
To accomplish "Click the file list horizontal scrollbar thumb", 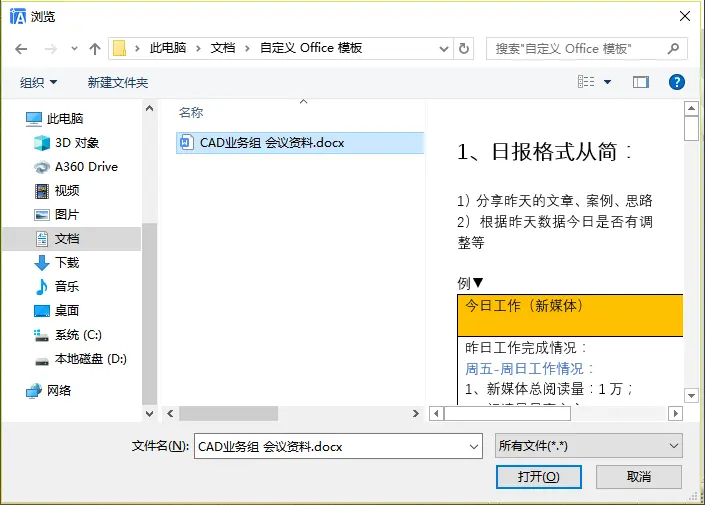I will click(x=228, y=413).
